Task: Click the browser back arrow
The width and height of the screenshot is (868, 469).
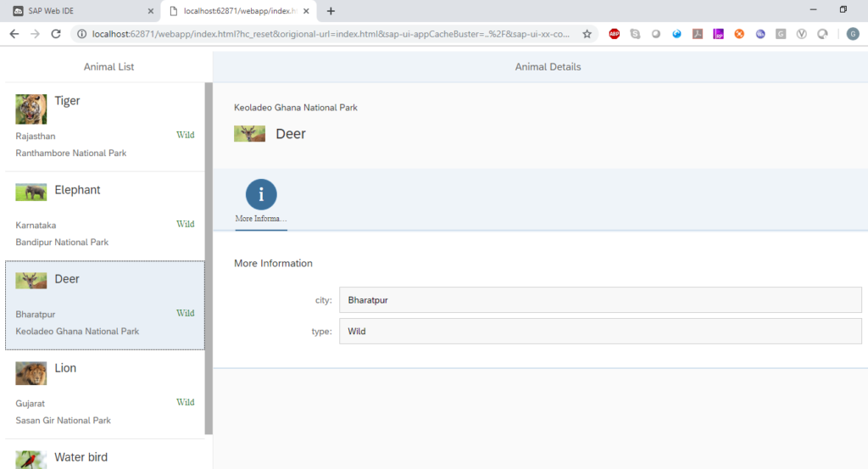Action: tap(14, 34)
